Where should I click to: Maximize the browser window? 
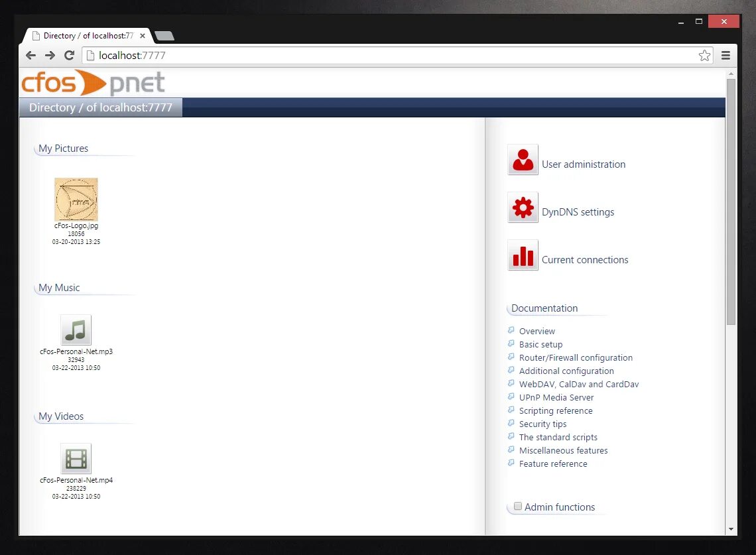click(x=698, y=22)
